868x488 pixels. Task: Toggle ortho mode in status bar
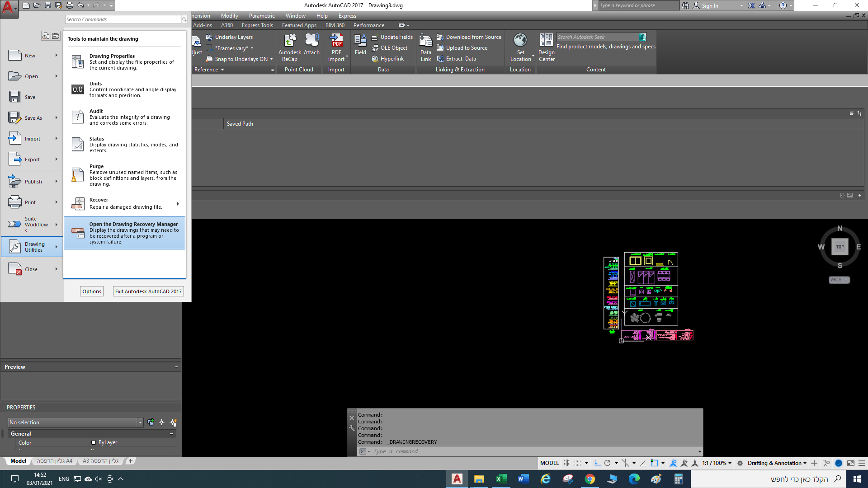[597, 463]
